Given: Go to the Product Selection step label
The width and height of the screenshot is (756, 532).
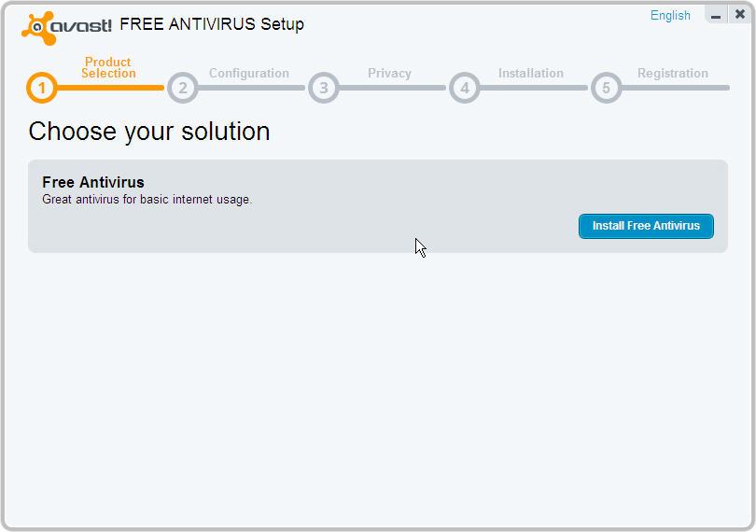Looking at the screenshot, I should (108, 67).
